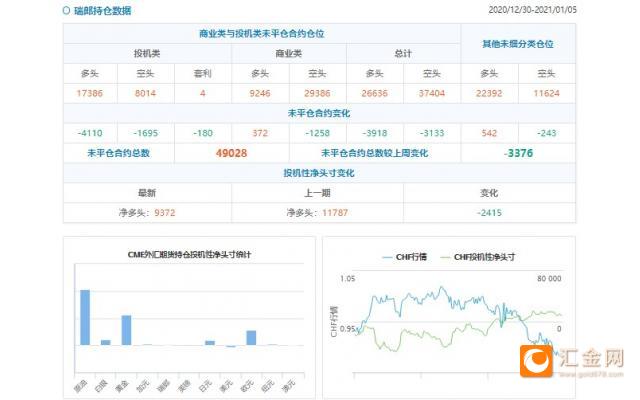Toggle the CHF行情 legend series
Screen dimensions: 640x400
(x=404, y=257)
